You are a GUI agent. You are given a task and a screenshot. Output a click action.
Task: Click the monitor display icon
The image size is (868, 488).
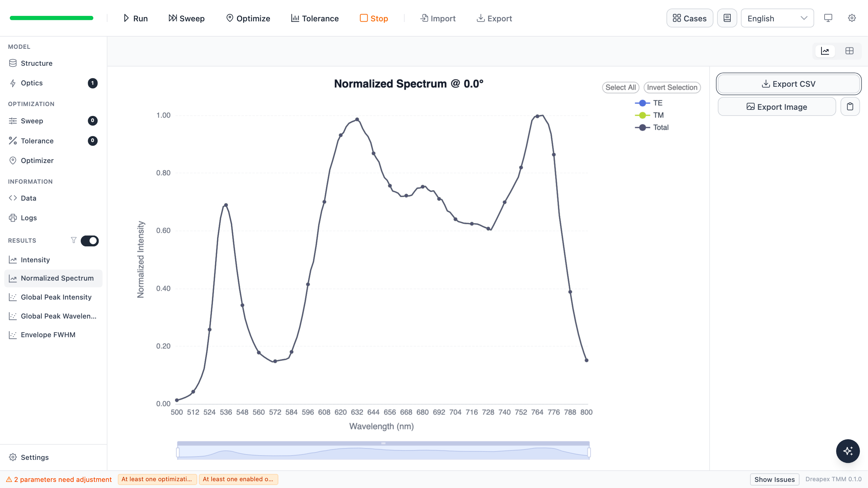(x=828, y=18)
